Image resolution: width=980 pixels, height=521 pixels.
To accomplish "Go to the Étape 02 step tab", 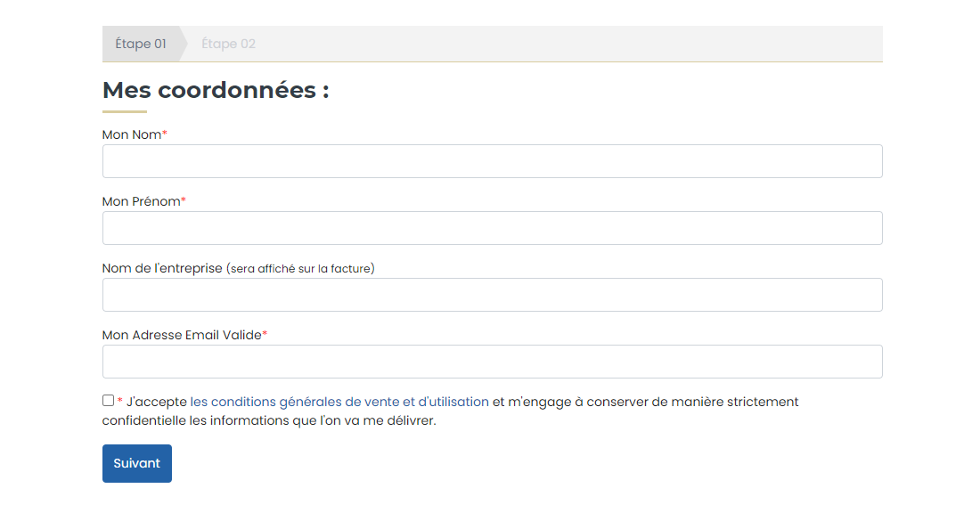I will [x=228, y=44].
